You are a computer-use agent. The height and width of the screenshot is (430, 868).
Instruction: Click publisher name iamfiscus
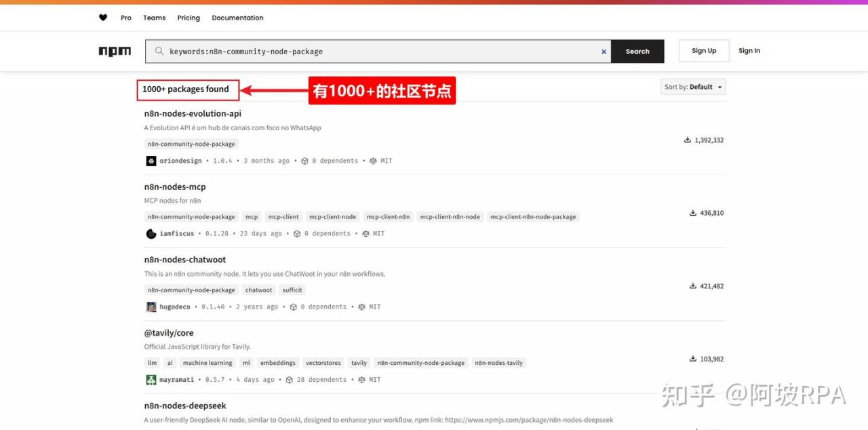click(x=176, y=233)
